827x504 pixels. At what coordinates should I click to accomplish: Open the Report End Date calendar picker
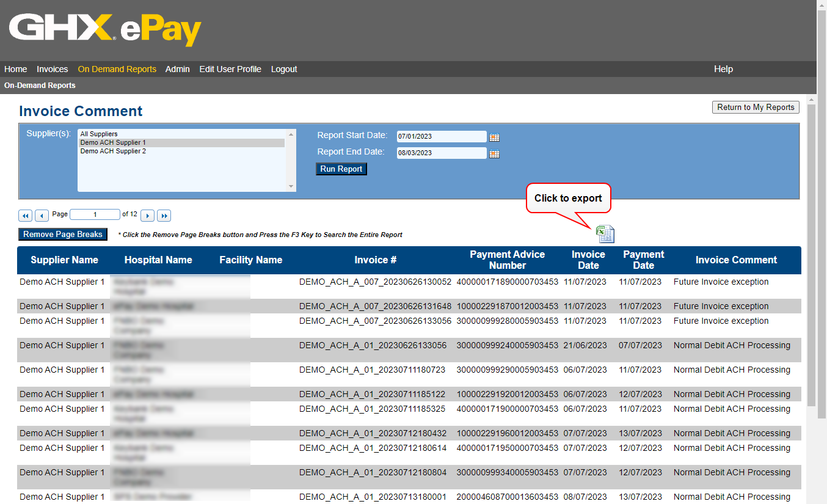[494, 154]
